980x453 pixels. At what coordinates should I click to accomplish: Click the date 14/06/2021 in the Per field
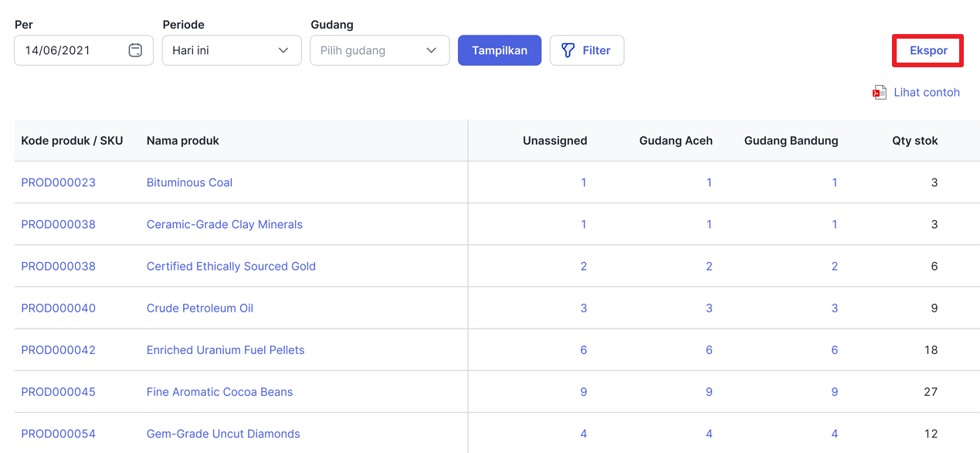[x=58, y=50]
